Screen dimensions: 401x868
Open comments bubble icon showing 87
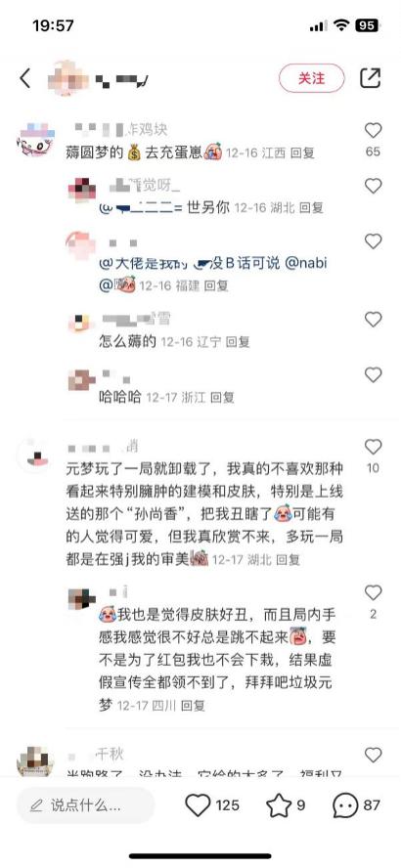[345, 805]
